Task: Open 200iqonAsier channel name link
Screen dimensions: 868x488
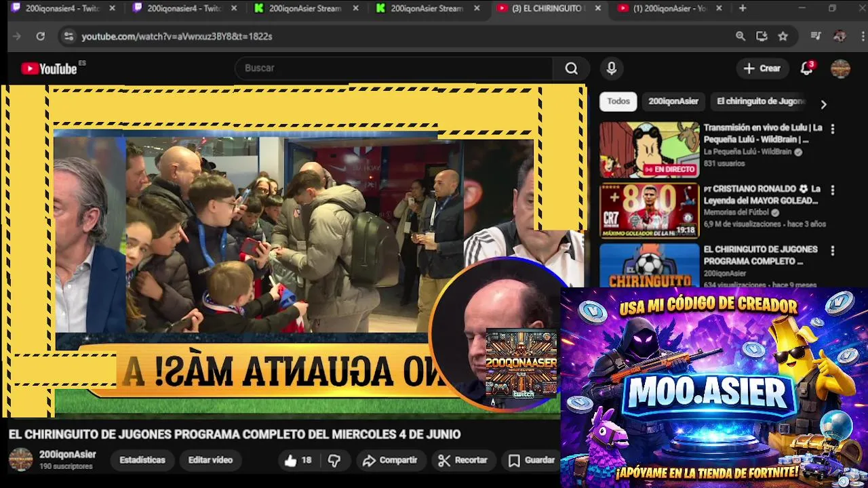Action: (x=67, y=455)
